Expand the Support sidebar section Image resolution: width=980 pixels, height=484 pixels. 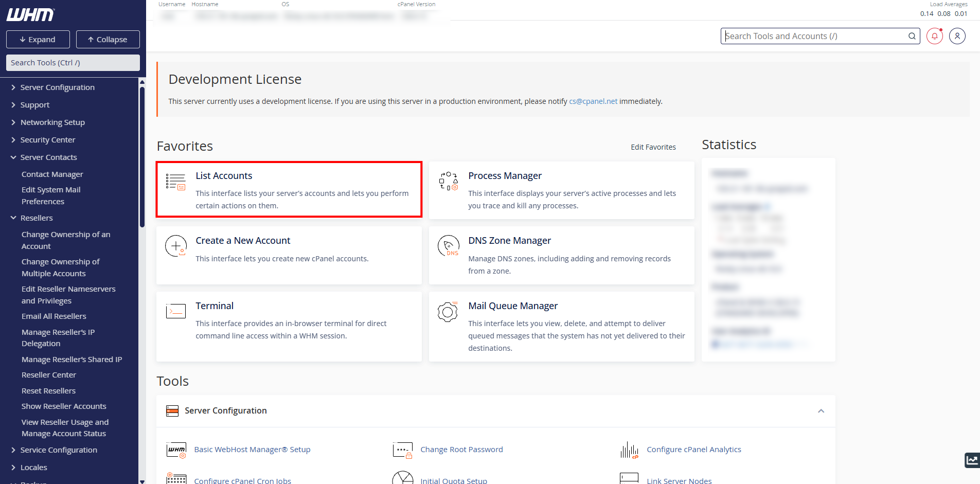pyautogui.click(x=35, y=105)
